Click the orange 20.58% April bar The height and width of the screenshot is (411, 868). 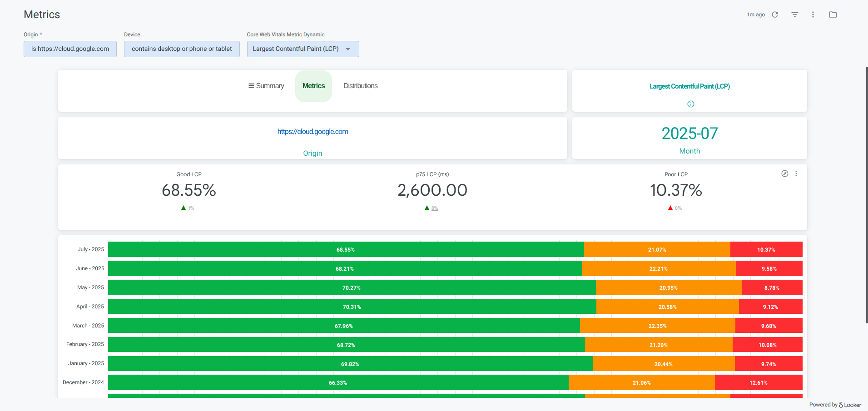[x=668, y=307]
